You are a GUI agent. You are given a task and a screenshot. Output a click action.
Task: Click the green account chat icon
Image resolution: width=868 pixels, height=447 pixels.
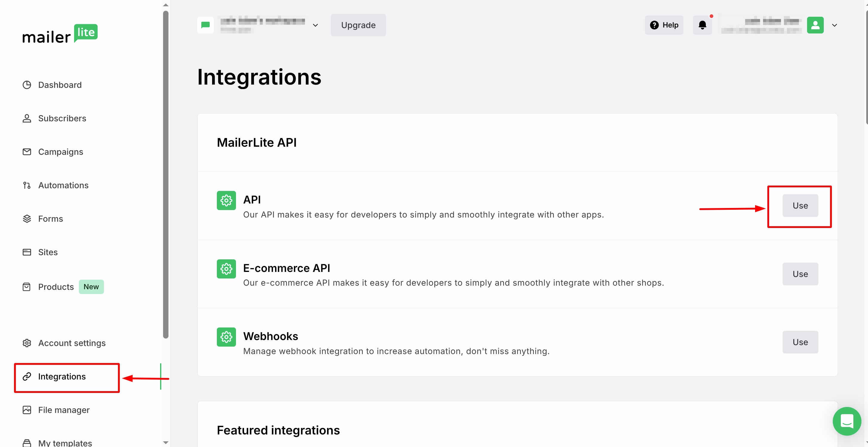(x=206, y=25)
